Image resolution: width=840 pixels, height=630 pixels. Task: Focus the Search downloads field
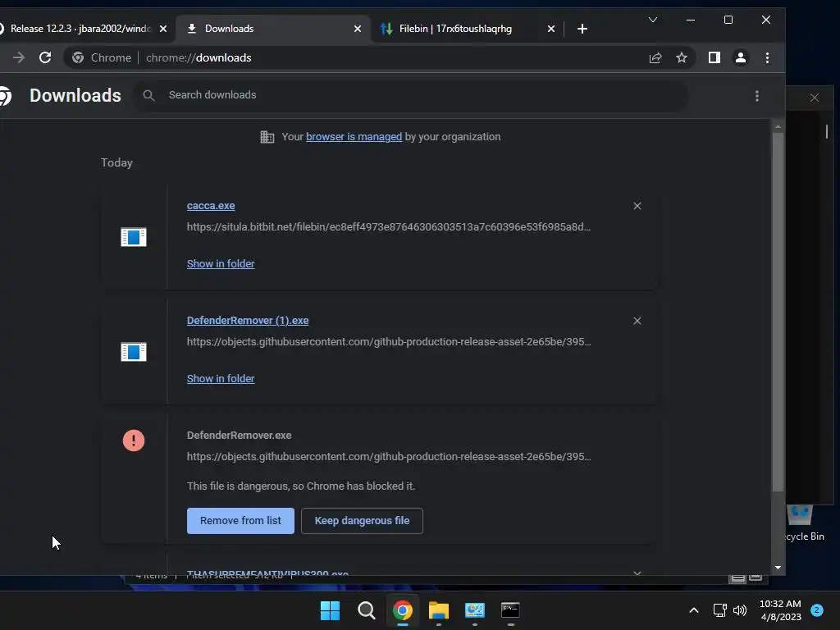click(x=410, y=95)
